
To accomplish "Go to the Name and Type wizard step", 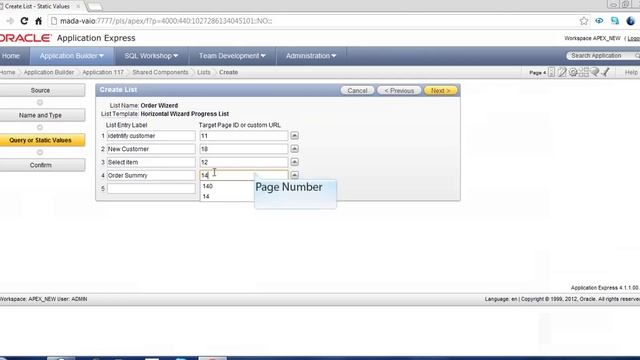I will click(40, 115).
